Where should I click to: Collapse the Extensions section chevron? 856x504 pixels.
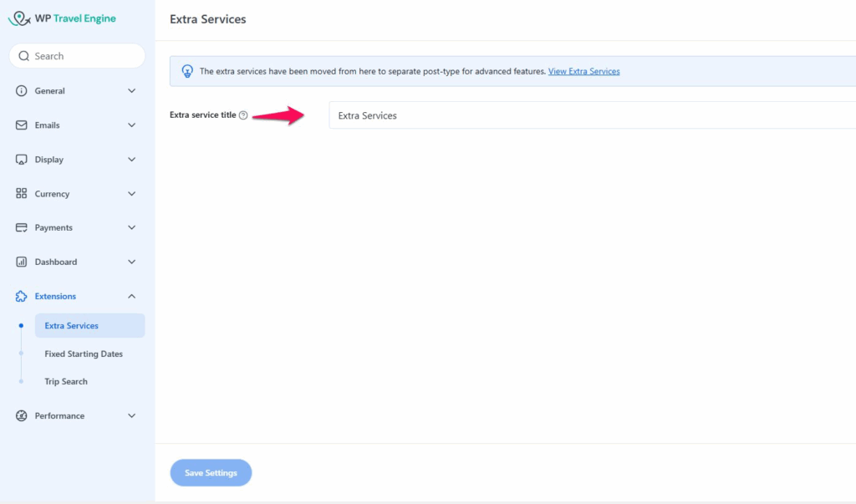click(131, 296)
